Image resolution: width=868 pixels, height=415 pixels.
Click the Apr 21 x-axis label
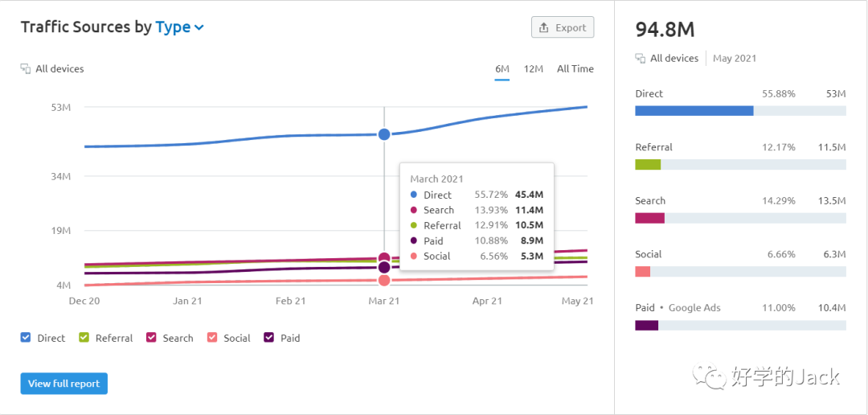[488, 301]
